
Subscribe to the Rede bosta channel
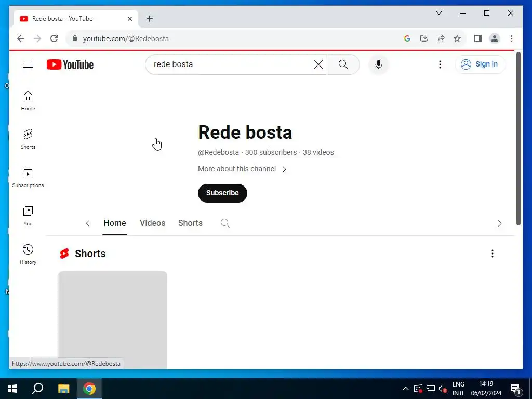click(222, 193)
